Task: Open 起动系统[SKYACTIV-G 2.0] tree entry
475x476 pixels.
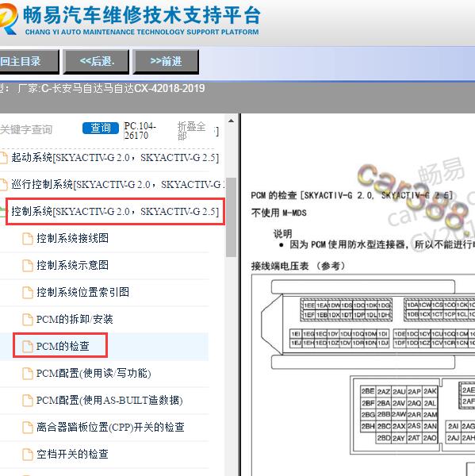Action: [x=115, y=158]
